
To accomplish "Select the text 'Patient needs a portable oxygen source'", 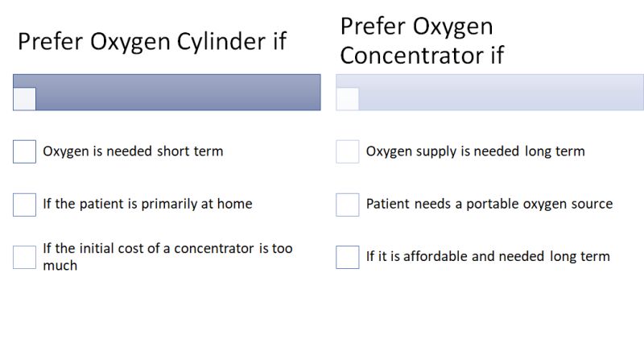I will pyautogui.click(x=489, y=204).
